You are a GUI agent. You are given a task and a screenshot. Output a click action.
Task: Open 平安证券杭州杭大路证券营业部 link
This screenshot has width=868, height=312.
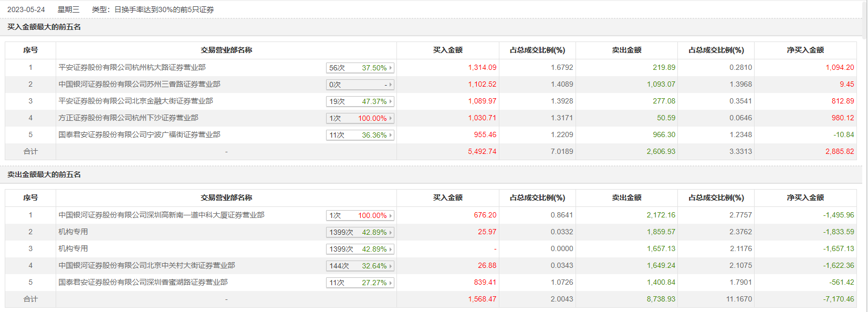[x=132, y=67]
